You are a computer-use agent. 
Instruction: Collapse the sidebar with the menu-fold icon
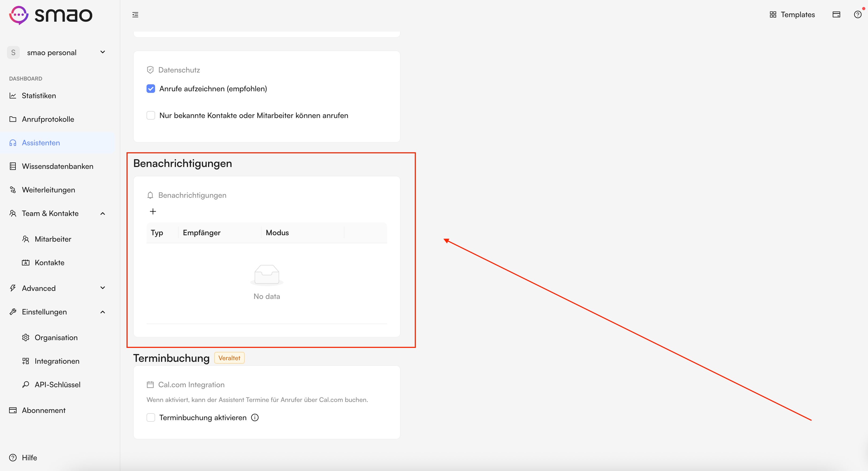point(135,14)
